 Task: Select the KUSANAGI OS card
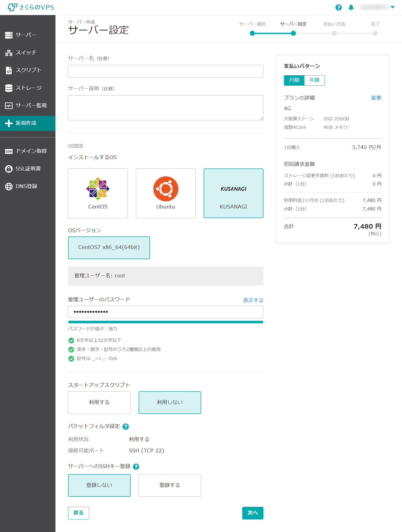coord(233,193)
